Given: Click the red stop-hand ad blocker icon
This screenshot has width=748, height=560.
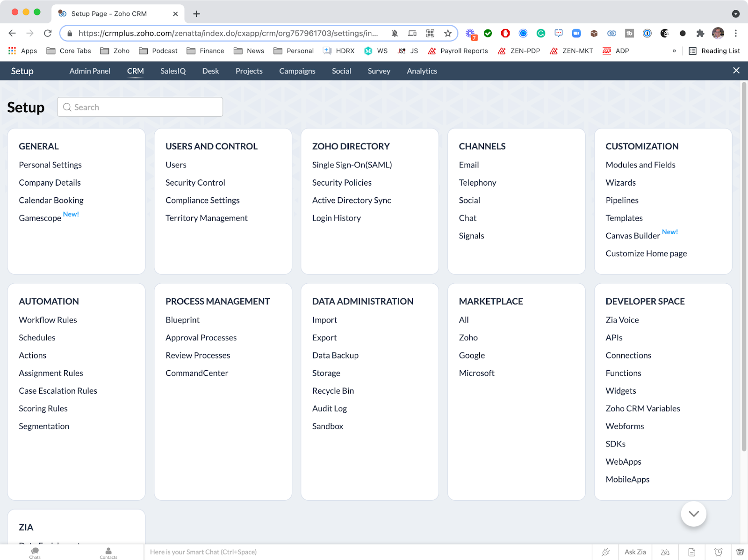Looking at the screenshot, I should click(x=505, y=33).
